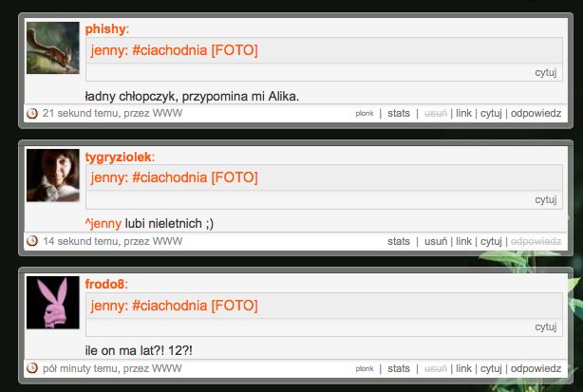This screenshot has width=583, height=392.
Task: Click odpowiedz on frodo8's post
Action: click(x=536, y=368)
